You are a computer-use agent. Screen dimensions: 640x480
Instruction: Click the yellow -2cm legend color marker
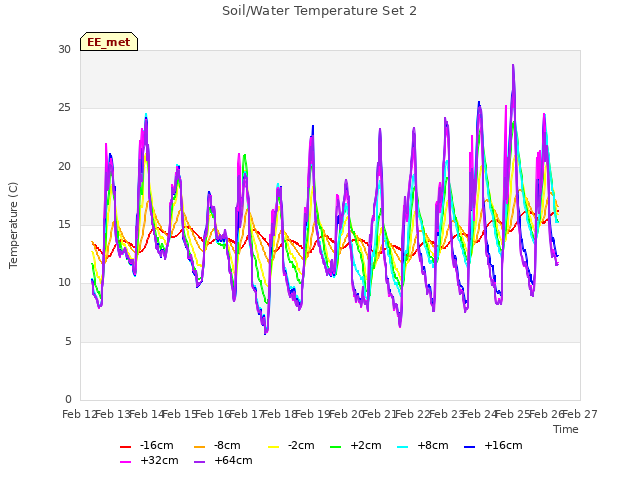273,447
